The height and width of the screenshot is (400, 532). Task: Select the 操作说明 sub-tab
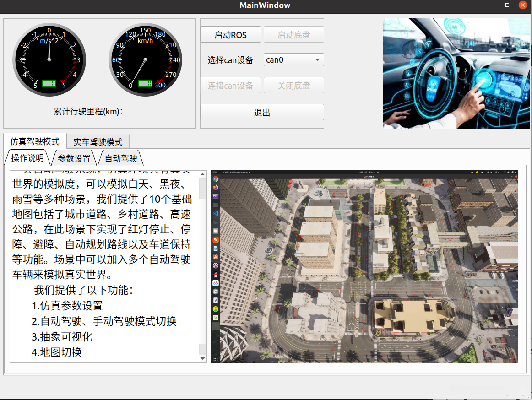[x=27, y=158]
